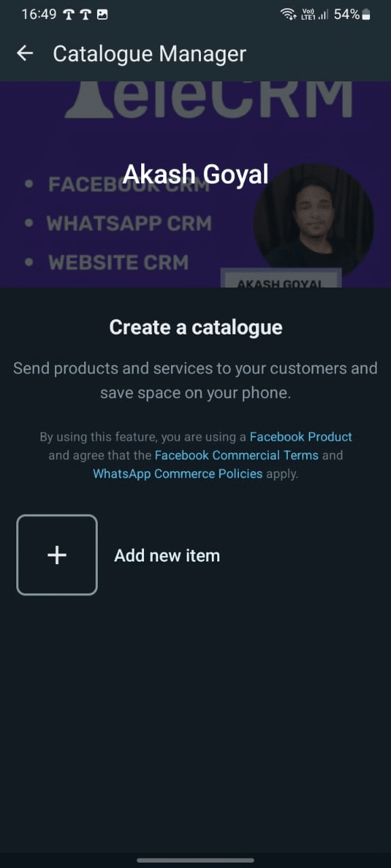This screenshot has width=391, height=868.
Task: Open the WhatsApp Commerce Policies link
Action: tap(177, 473)
